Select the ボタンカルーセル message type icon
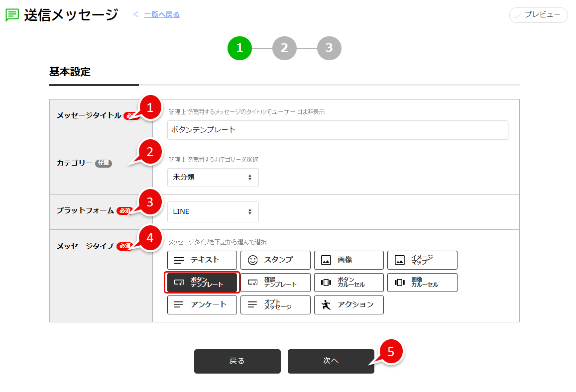This screenshot has width=576, height=392. coord(348,282)
